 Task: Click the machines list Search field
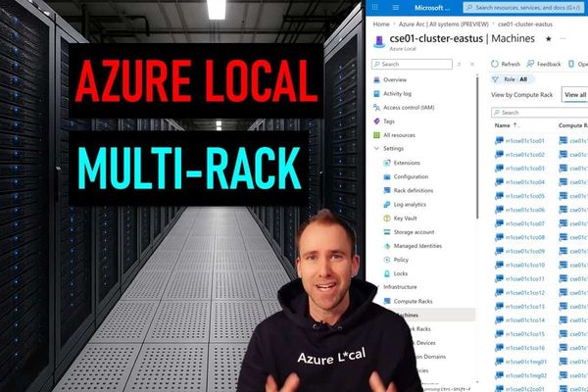(x=540, y=113)
